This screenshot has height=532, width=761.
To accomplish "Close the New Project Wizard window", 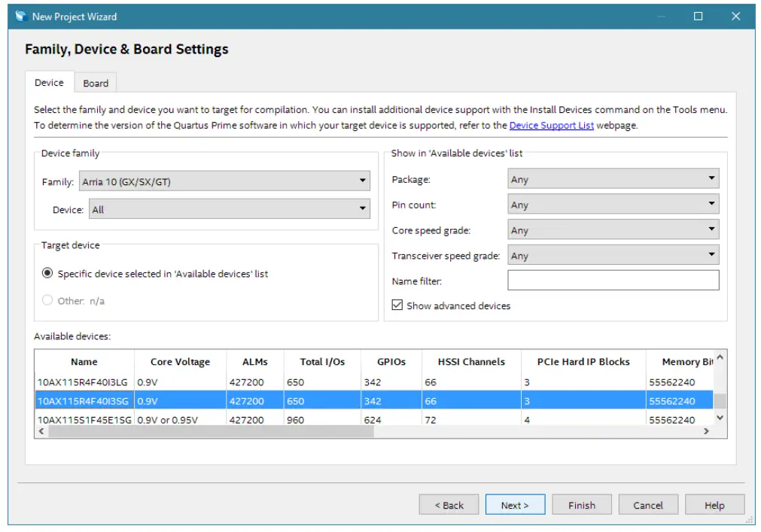I will [735, 16].
